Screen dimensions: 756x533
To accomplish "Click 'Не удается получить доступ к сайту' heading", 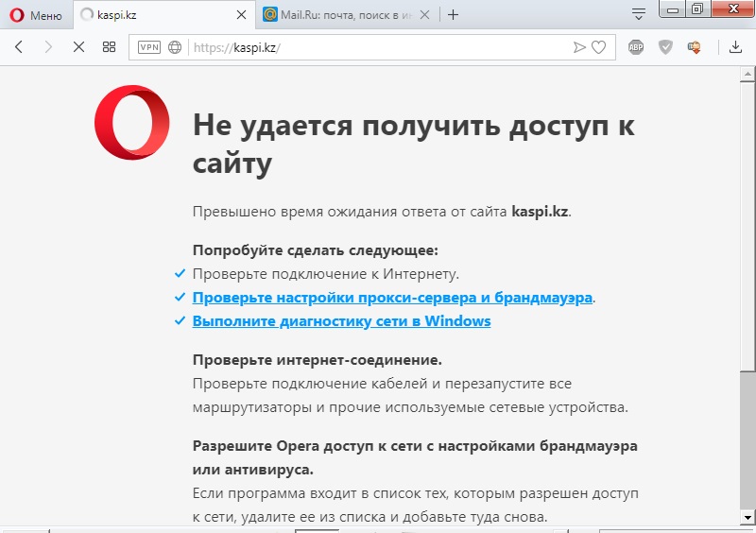I will 414,144.
